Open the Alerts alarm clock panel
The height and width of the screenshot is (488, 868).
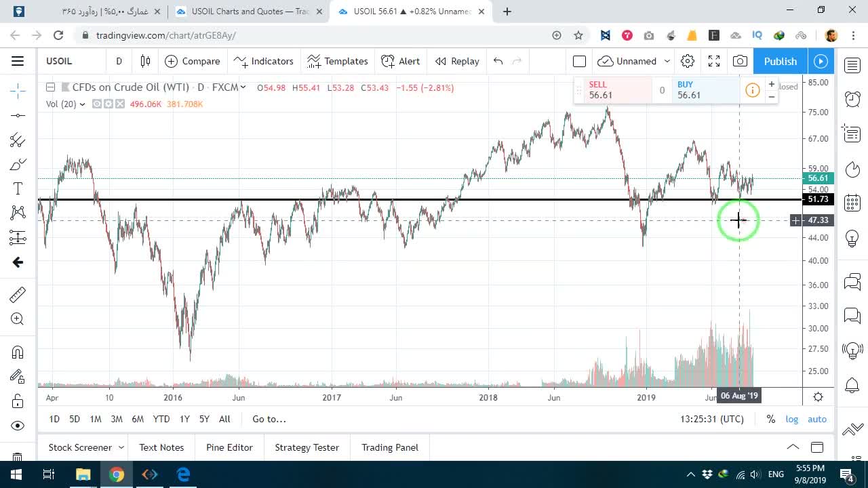pos(852,99)
